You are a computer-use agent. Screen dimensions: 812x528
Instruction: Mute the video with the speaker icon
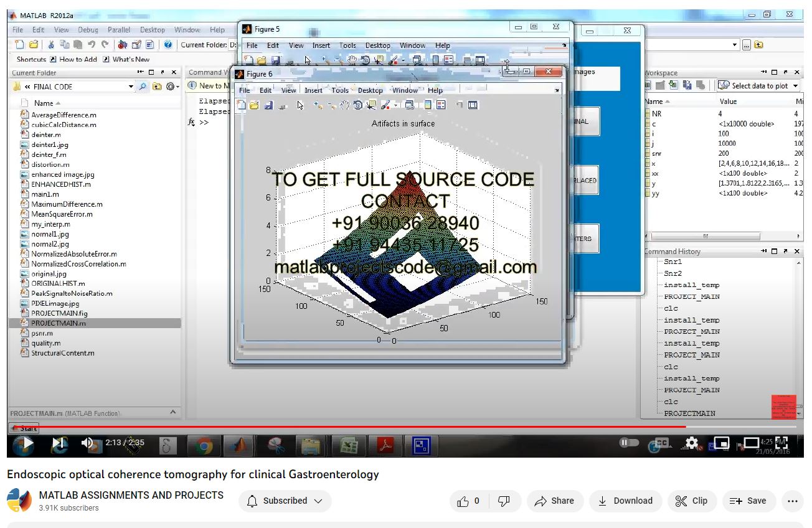coord(88,443)
